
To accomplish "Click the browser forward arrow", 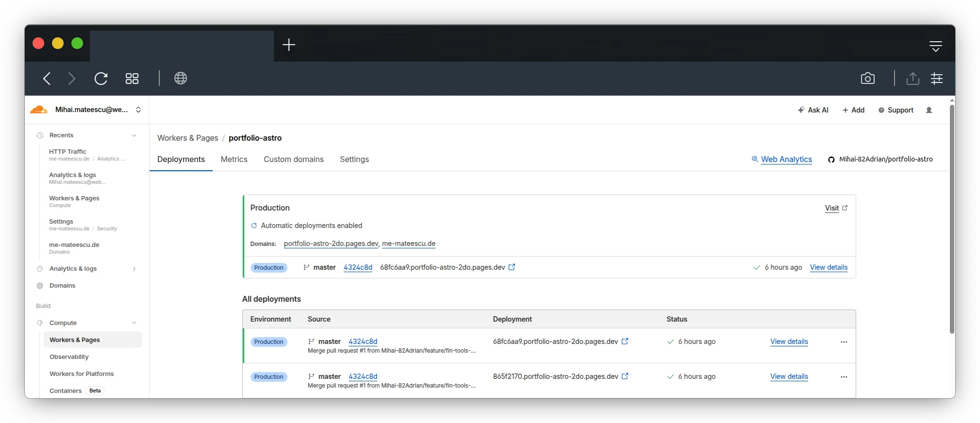I will pyautogui.click(x=72, y=79).
